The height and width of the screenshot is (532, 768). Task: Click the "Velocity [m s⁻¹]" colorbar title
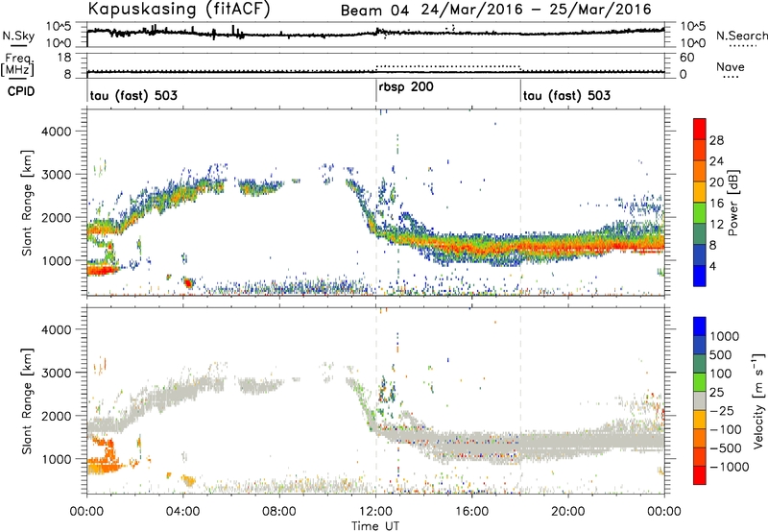[x=758, y=400]
